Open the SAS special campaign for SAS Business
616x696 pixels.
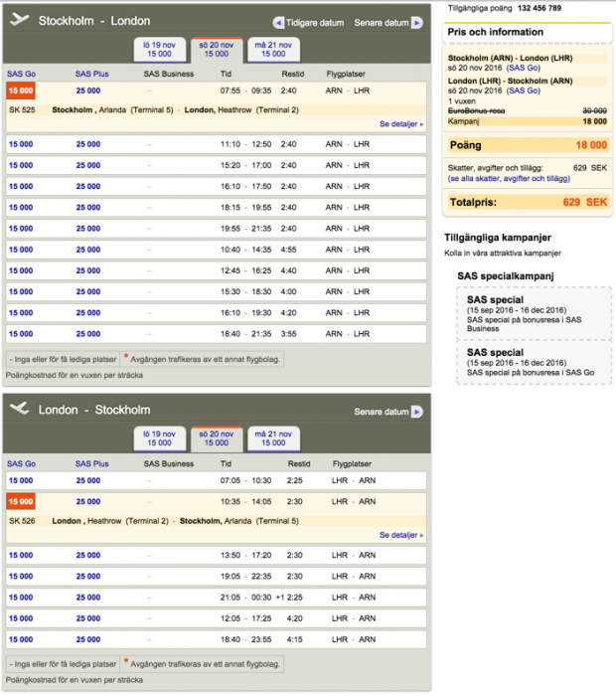point(534,313)
